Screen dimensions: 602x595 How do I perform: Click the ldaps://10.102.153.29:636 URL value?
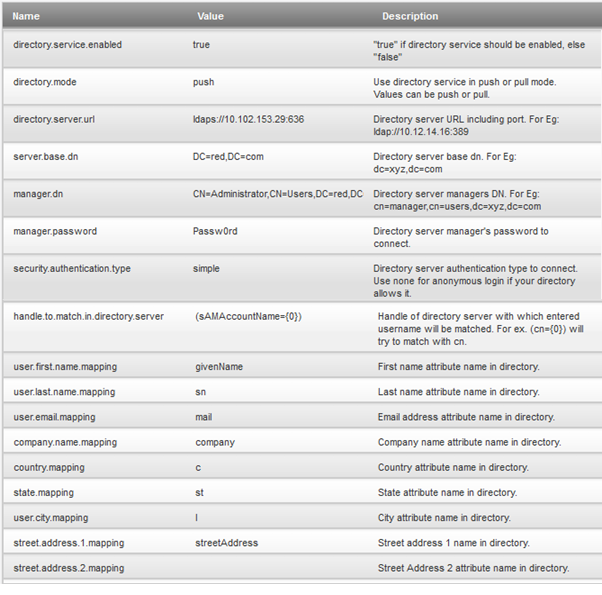pyautogui.click(x=248, y=119)
